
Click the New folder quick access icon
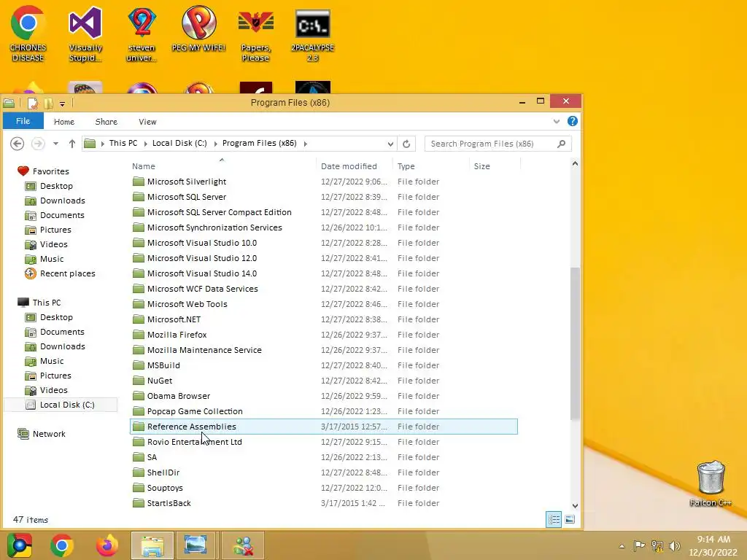coord(49,103)
